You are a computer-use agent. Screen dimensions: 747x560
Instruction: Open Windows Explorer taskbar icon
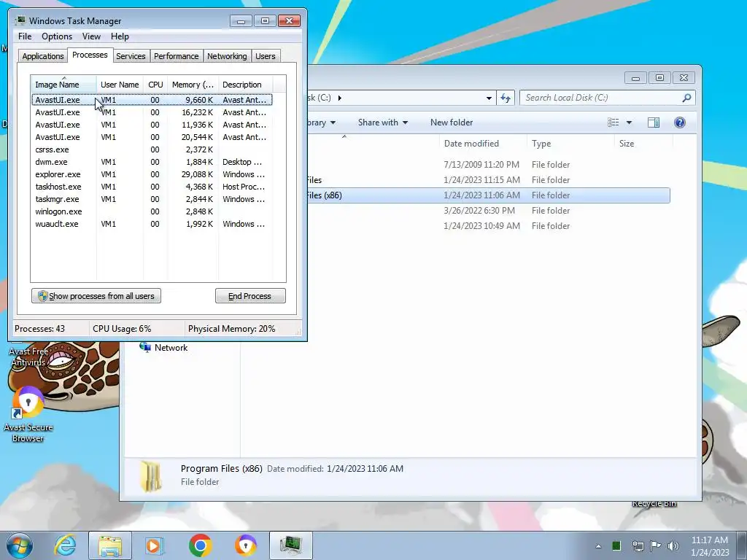point(110,545)
